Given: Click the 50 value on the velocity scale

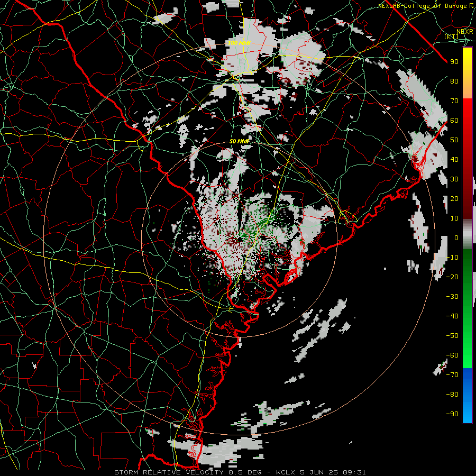Looking at the screenshot, I should 454,140.
